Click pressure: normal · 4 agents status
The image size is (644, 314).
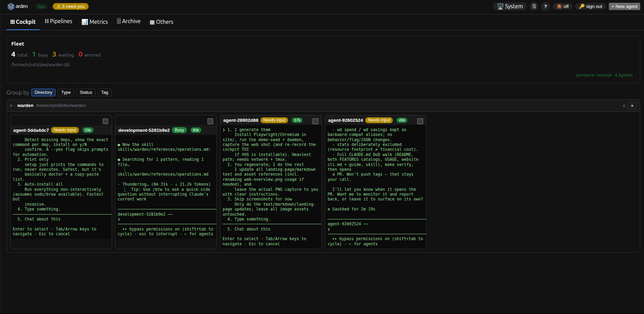(604, 75)
